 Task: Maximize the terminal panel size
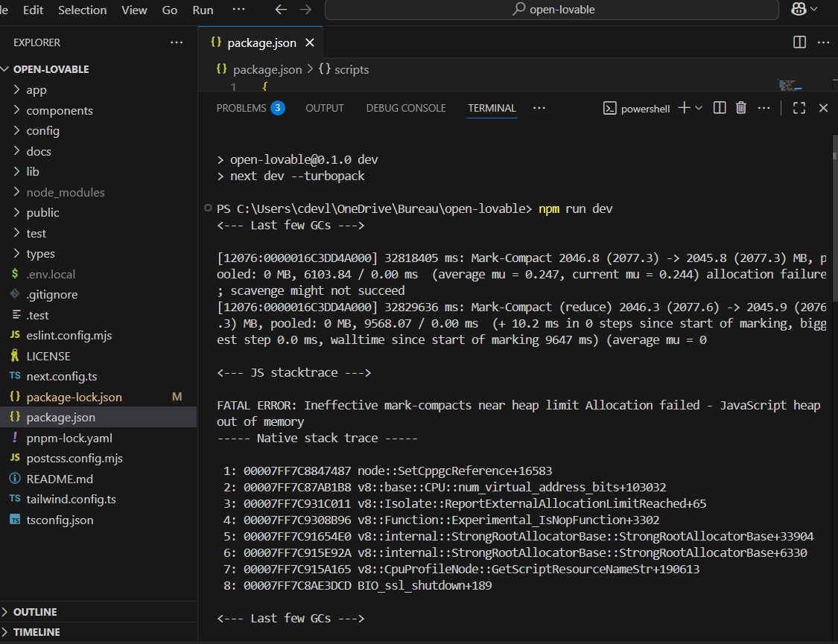pyautogui.click(x=799, y=108)
